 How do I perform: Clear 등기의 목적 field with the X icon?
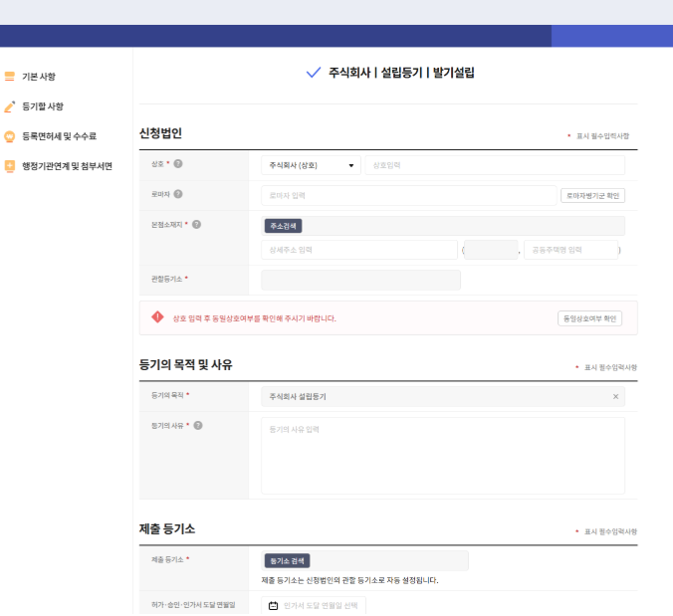[615, 397]
